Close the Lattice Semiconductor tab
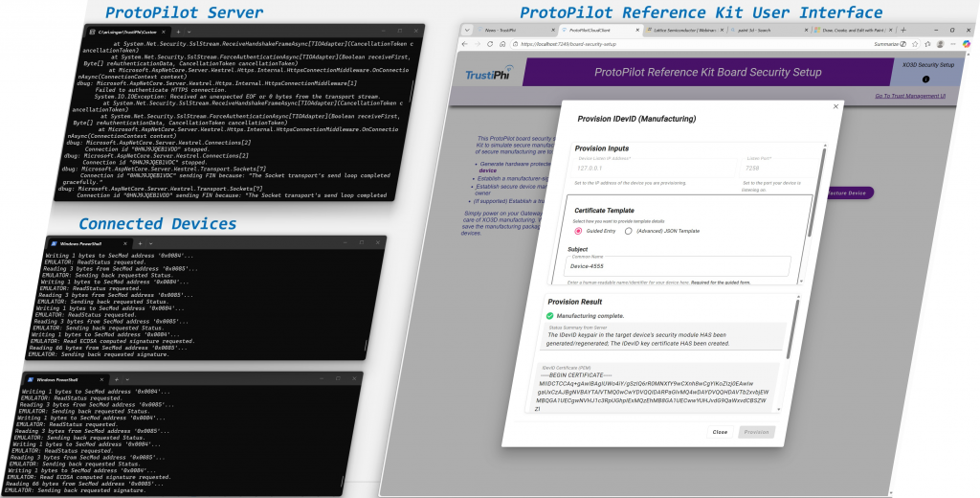Image resolution: width=980 pixels, height=498 pixels. 722,30
